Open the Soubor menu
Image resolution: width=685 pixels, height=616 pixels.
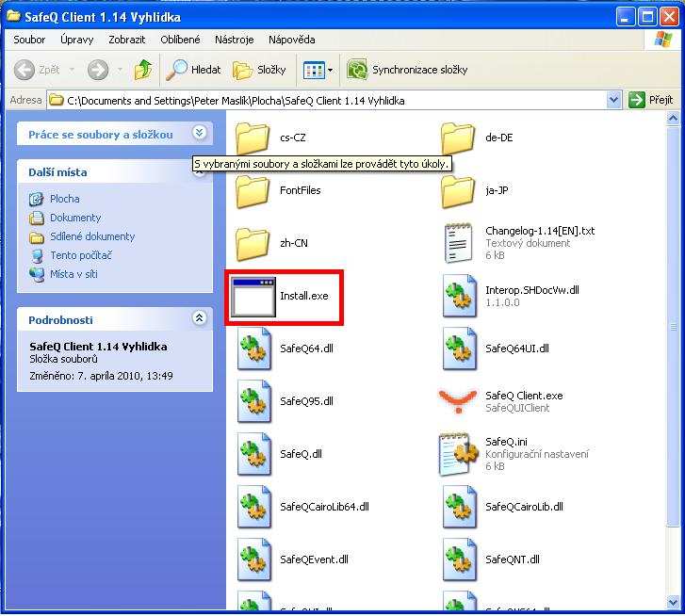pyautogui.click(x=29, y=40)
